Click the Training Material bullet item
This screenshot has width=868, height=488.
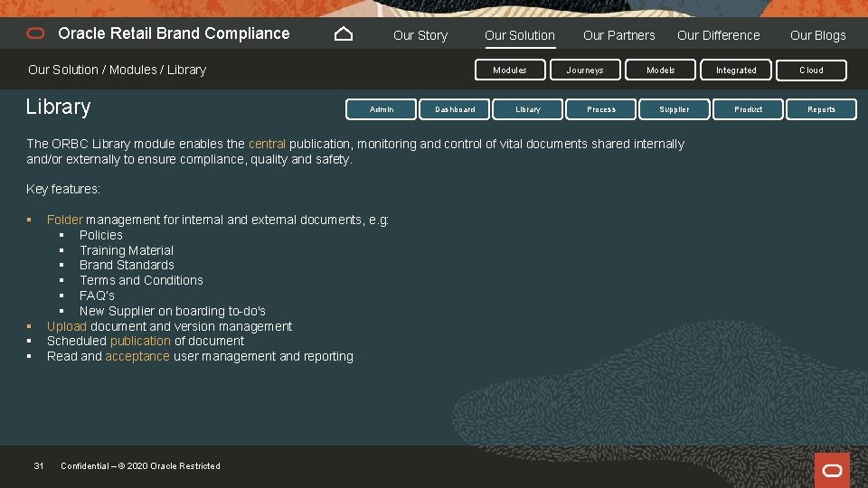click(x=127, y=250)
